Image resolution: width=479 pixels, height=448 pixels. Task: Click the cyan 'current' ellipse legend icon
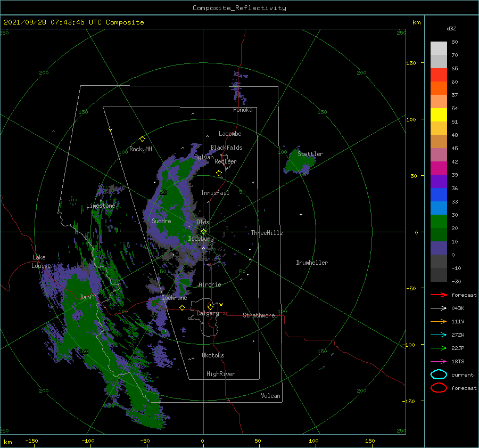click(439, 374)
